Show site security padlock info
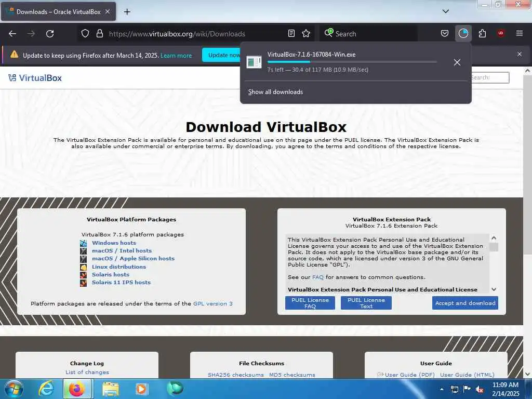 pyautogui.click(x=99, y=33)
